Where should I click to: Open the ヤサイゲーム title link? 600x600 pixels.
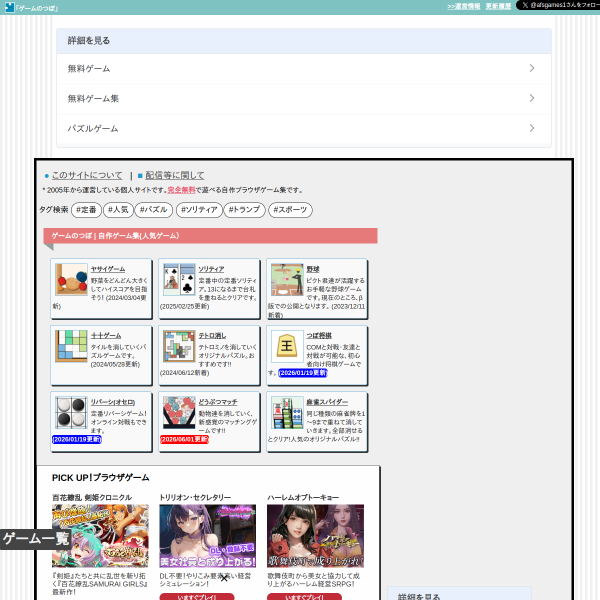click(x=108, y=269)
